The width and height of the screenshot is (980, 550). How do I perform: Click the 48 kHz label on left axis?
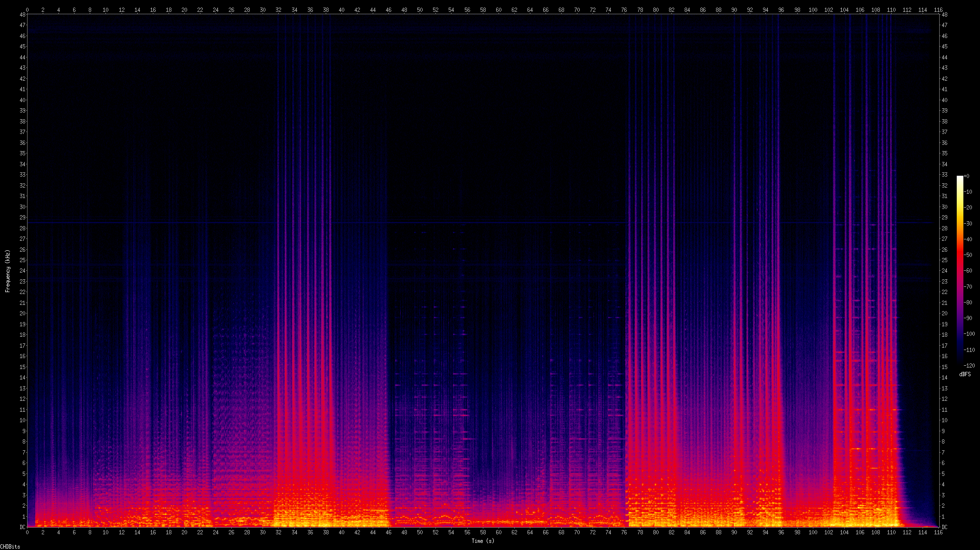tap(22, 14)
